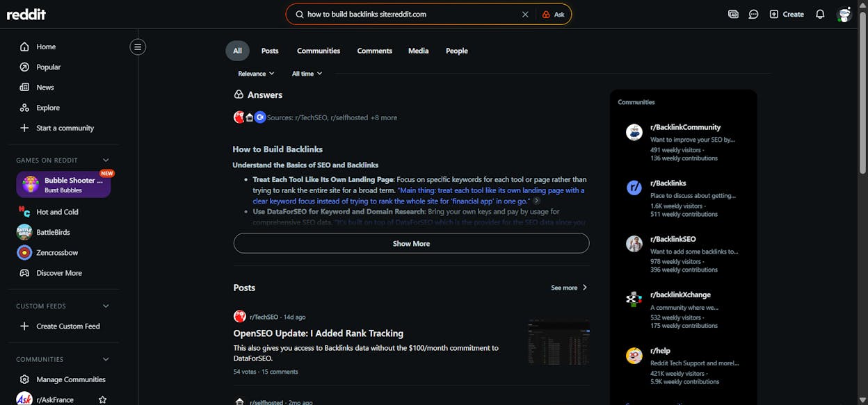Image resolution: width=868 pixels, height=405 pixels.
Task: Select the All search tab
Action: [237, 51]
